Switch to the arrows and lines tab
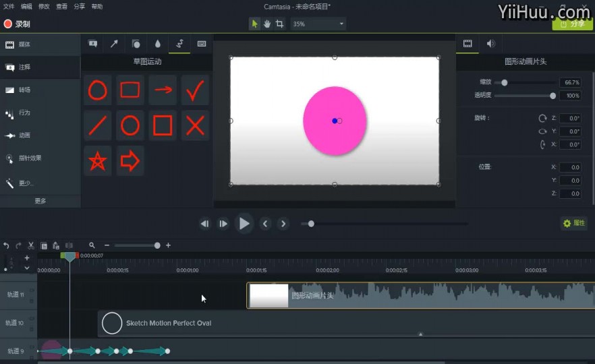The width and height of the screenshot is (595, 364). coord(114,44)
